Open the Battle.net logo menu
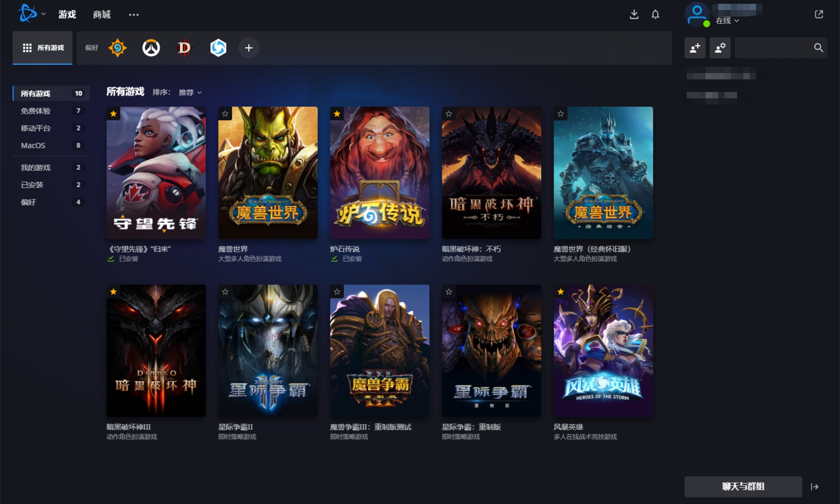Screen dimensions: 840x504 (27, 13)
